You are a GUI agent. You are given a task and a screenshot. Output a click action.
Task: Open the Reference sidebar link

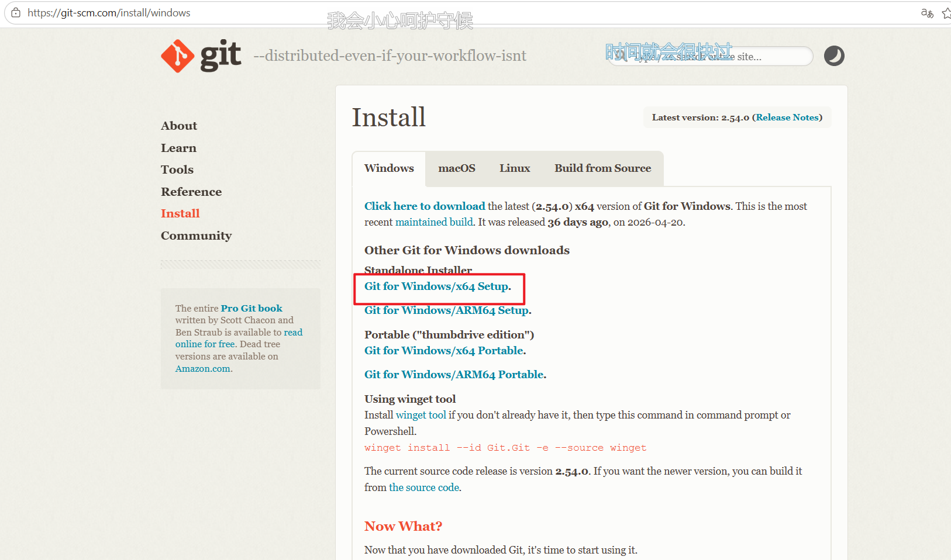click(191, 192)
